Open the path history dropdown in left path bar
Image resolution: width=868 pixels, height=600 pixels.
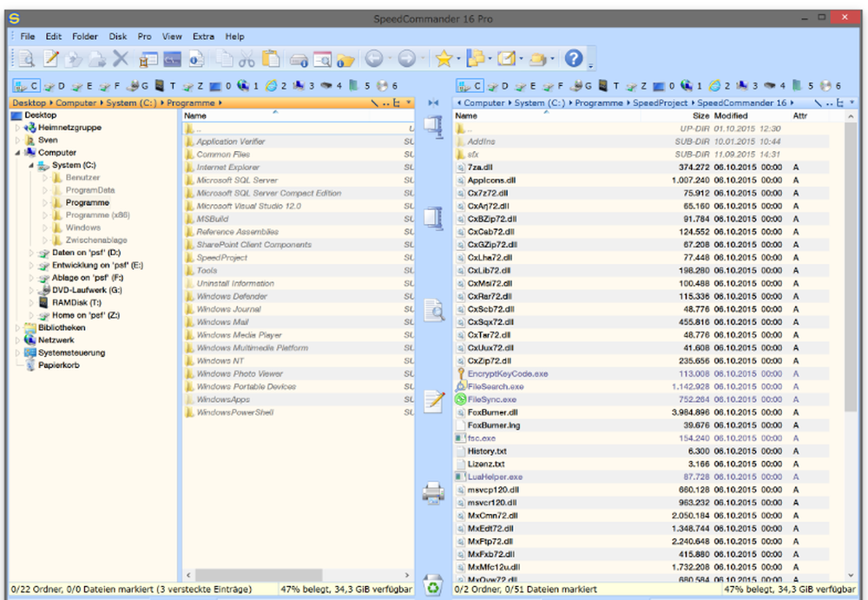pyautogui.click(x=409, y=102)
